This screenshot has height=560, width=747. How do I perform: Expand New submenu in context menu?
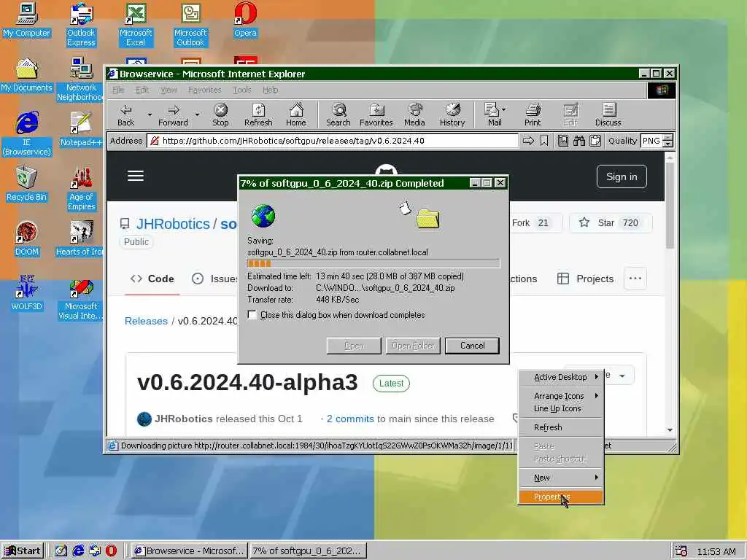coord(561,477)
